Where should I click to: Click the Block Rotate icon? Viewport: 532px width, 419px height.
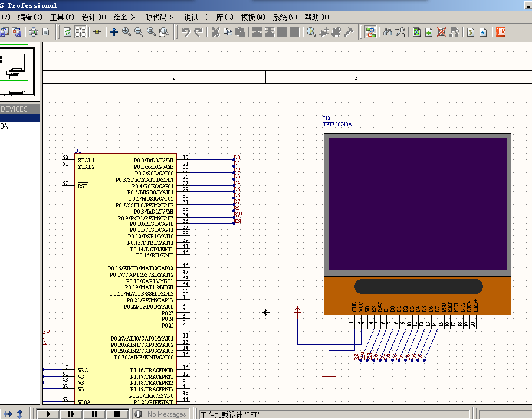click(x=282, y=32)
